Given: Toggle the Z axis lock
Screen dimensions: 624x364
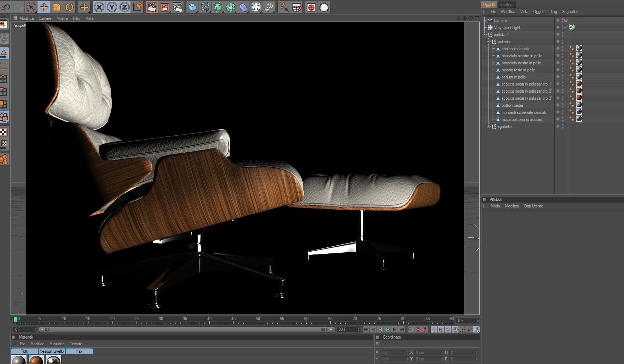Looking at the screenshot, I should pos(124,7).
